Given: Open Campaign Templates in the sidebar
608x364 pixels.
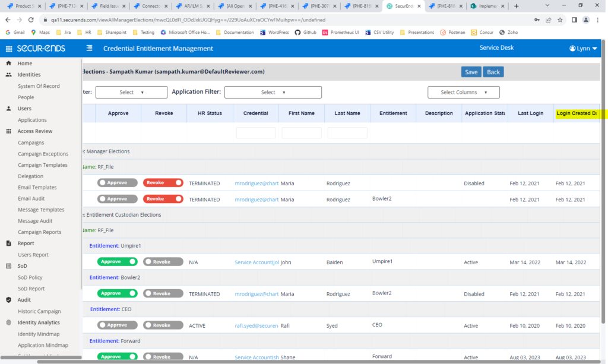Looking at the screenshot, I should tap(43, 165).
